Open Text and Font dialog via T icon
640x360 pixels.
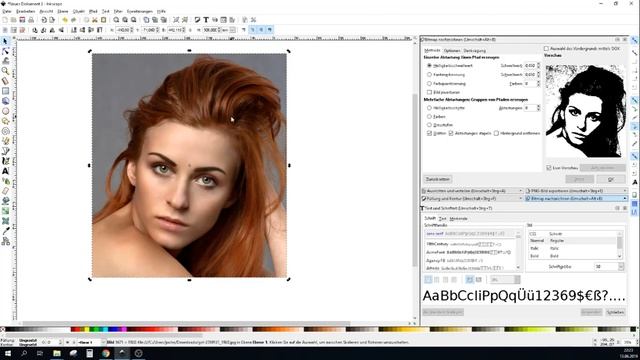point(206,20)
